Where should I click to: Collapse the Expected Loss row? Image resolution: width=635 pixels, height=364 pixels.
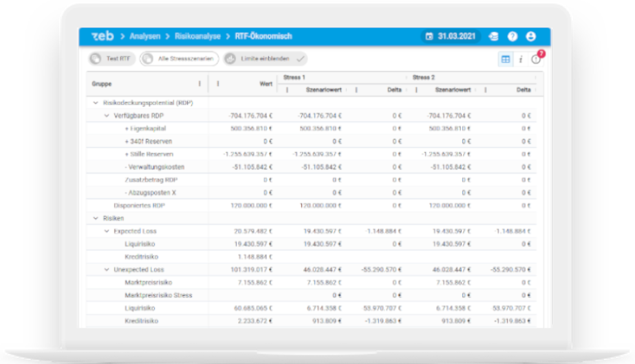click(x=106, y=231)
